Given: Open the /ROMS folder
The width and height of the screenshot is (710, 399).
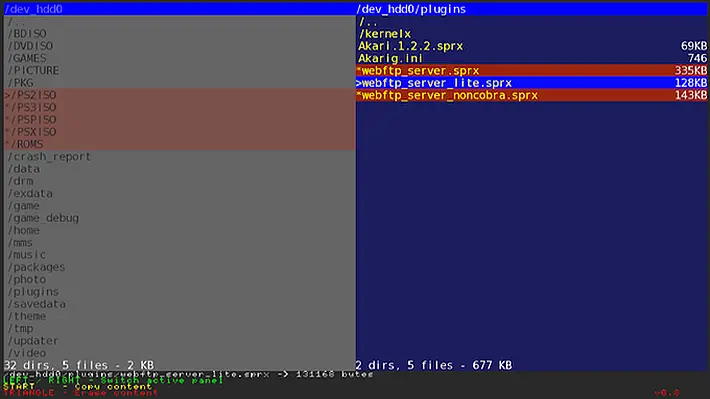Looking at the screenshot, I should [x=180, y=144].
